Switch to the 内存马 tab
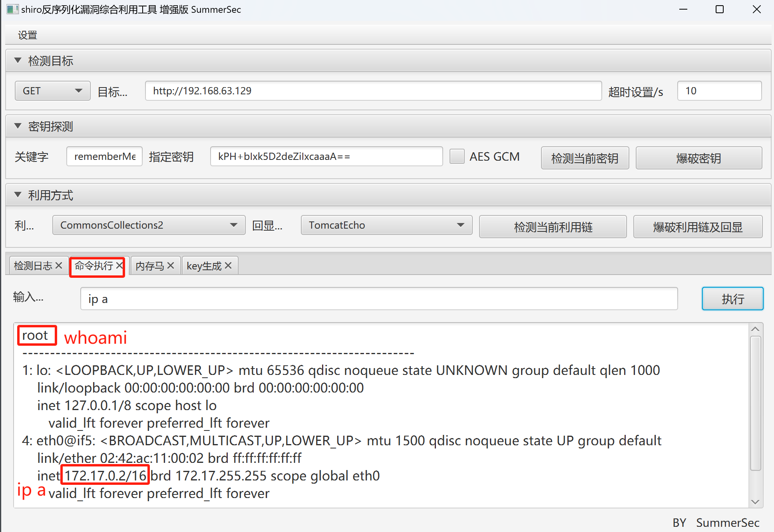The image size is (774, 532). click(x=149, y=266)
